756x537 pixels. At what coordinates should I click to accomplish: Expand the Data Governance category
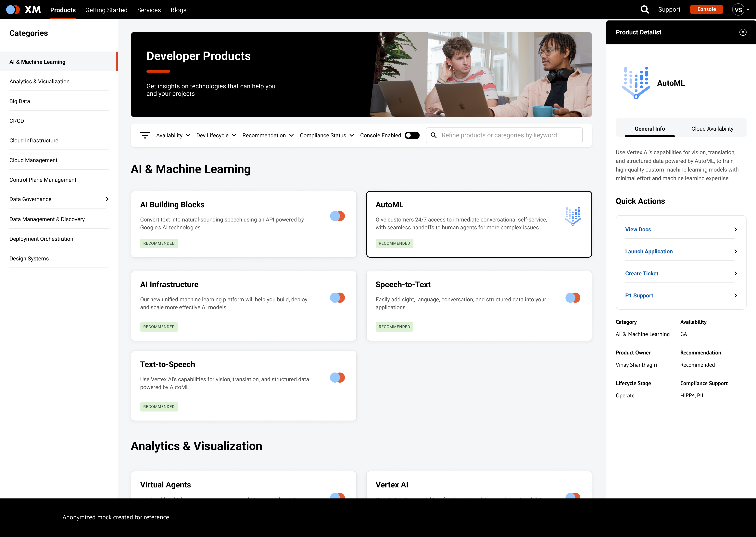[107, 199]
